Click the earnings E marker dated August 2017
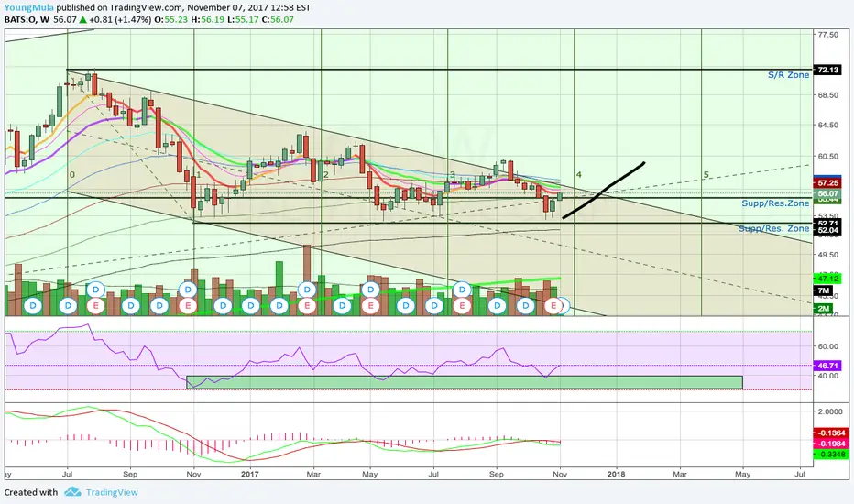 coord(463,306)
